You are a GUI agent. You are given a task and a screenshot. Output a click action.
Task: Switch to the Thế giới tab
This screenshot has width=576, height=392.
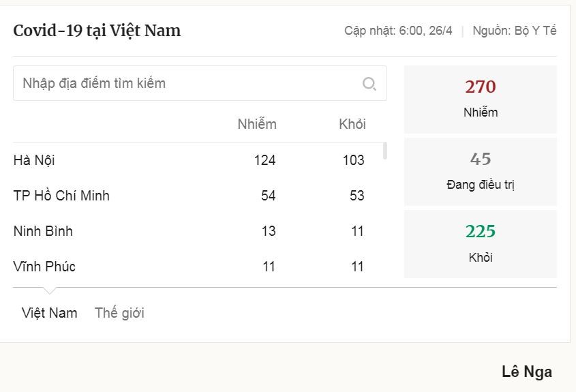click(x=119, y=313)
